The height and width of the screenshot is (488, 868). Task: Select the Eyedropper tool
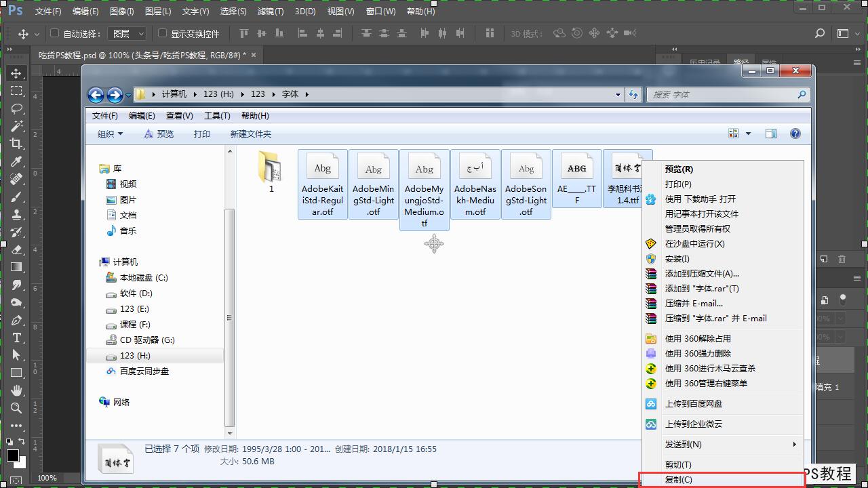pos(17,161)
